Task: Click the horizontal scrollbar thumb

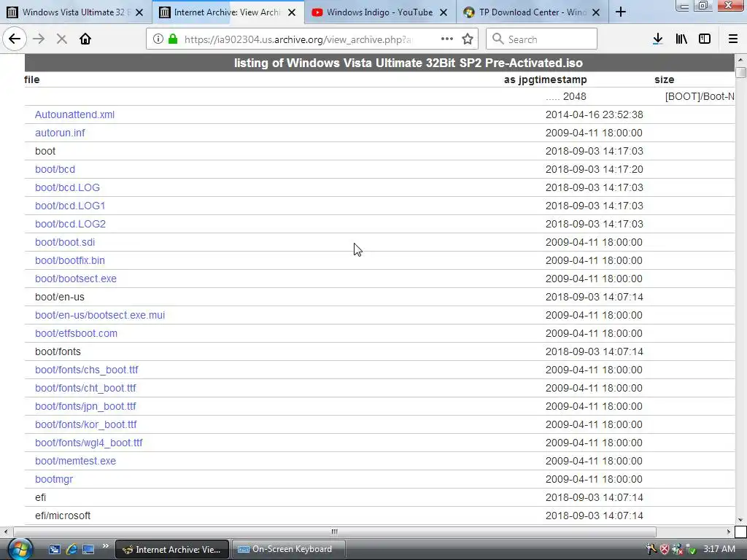Action: 334,532
